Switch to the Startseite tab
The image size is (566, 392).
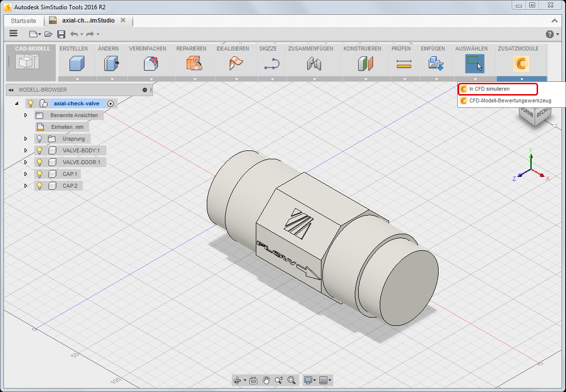click(x=24, y=21)
